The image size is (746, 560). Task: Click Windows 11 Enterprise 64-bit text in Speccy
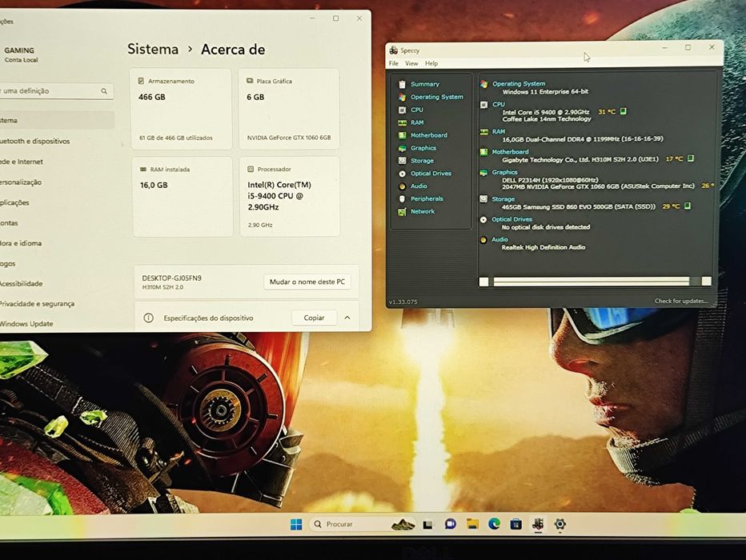click(545, 92)
